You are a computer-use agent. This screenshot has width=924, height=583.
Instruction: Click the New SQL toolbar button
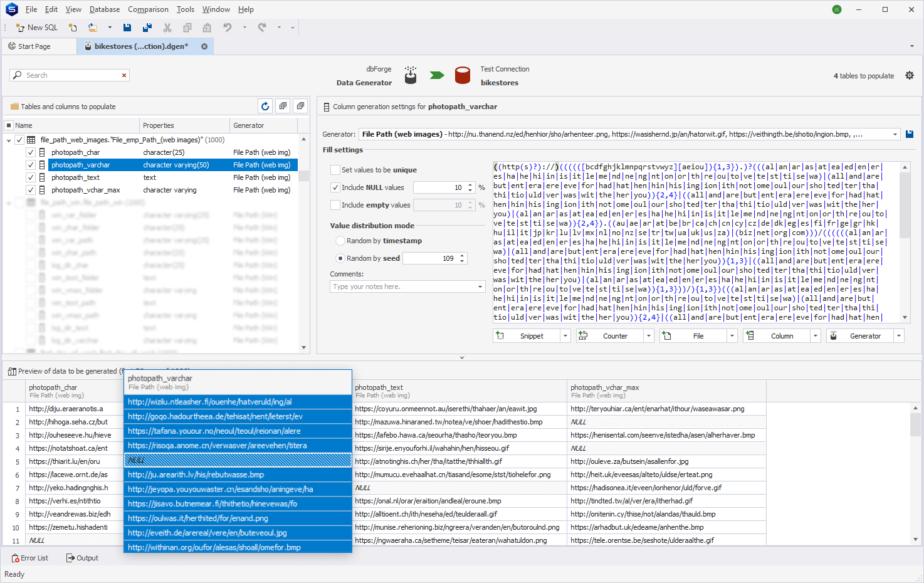click(x=37, y=28)
